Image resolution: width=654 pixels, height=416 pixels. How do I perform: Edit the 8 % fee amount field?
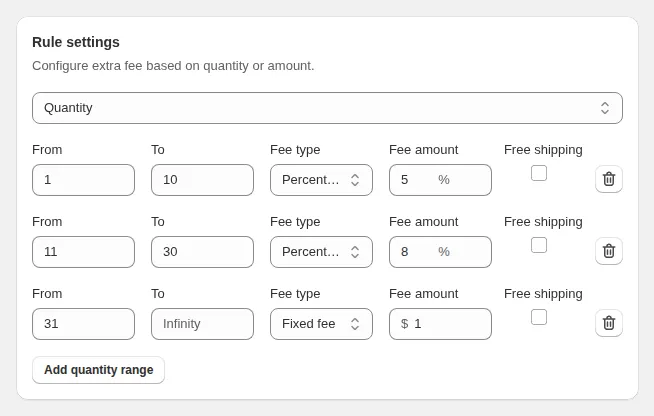(440, 252)
